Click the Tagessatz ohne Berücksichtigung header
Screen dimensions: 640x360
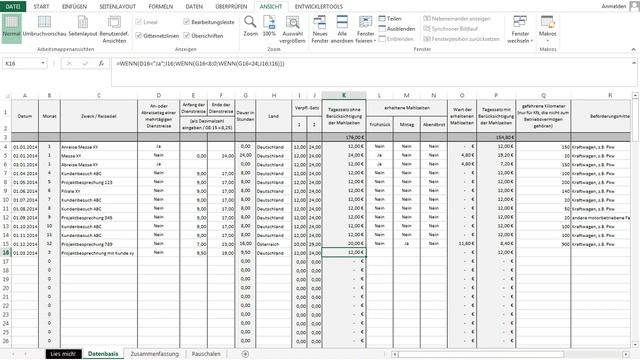(x=344, y=116)
